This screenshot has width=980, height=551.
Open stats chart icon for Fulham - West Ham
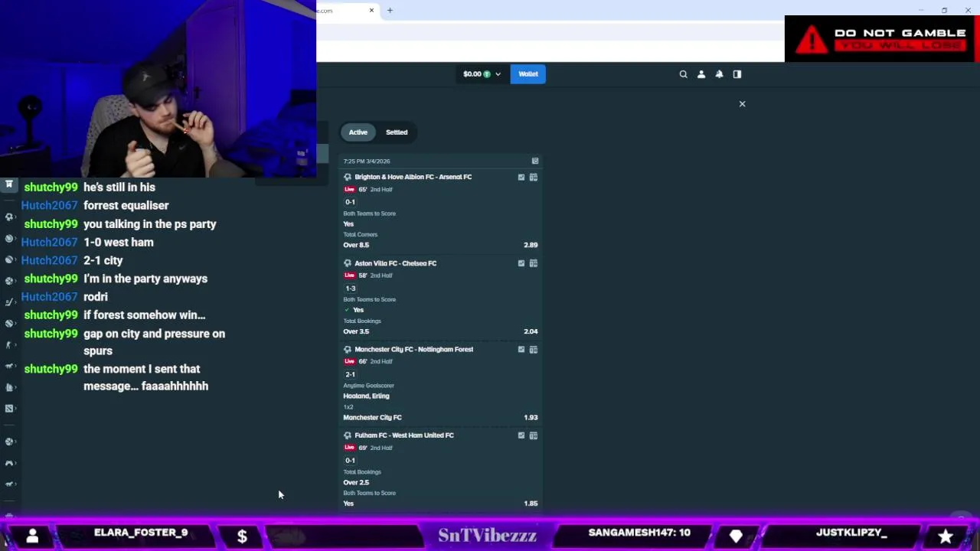521,435
